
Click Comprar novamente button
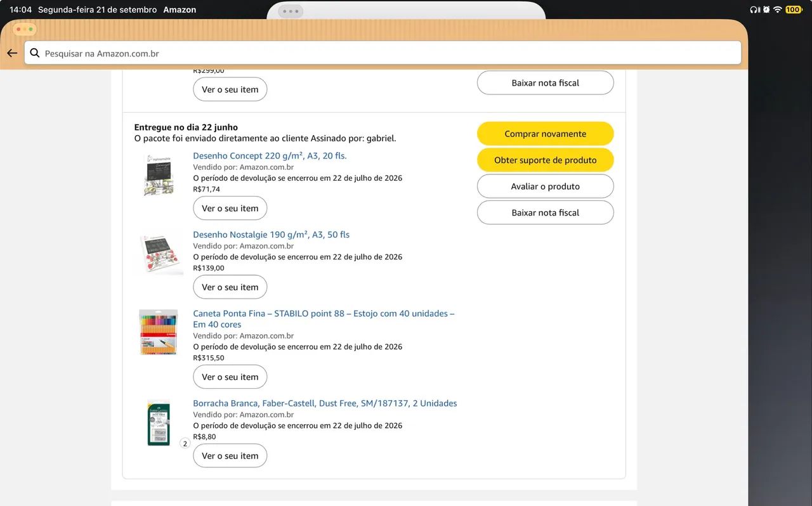(x=546, y=134)
